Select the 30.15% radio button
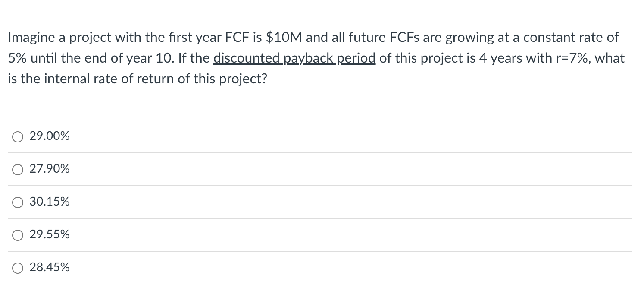 (x=17, y=202)
